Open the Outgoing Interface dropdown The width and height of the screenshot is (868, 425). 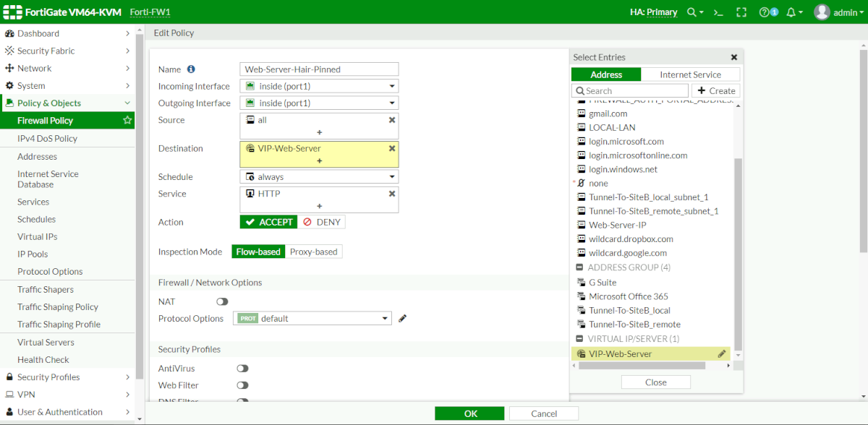point(319,103)
